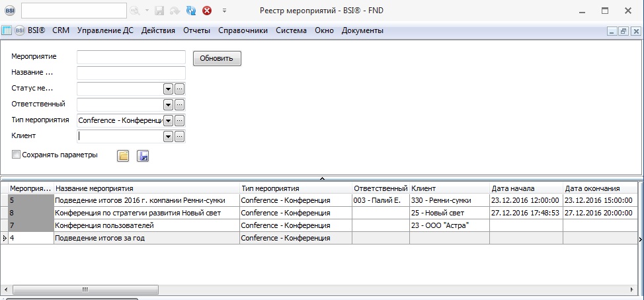This screenshot has width=644, height=300.
Task: Select the row Конференция пользователей
Action: pos(145,225)
